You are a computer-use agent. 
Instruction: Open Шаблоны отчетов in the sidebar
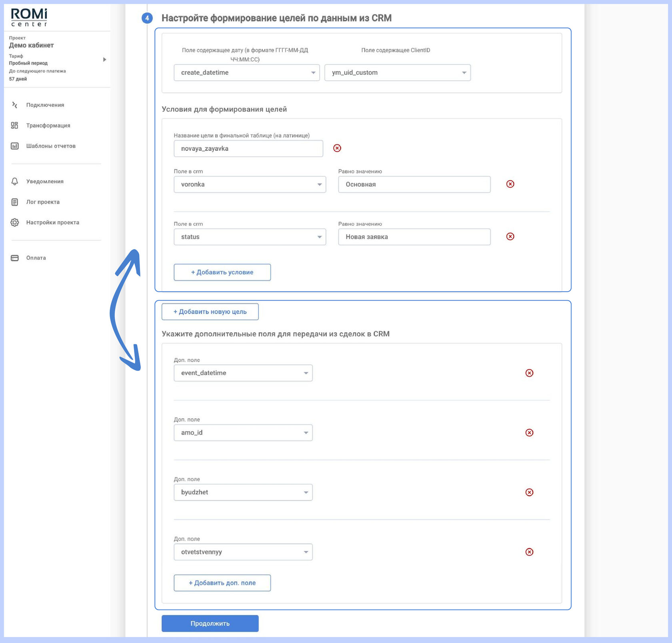[51, 146]
